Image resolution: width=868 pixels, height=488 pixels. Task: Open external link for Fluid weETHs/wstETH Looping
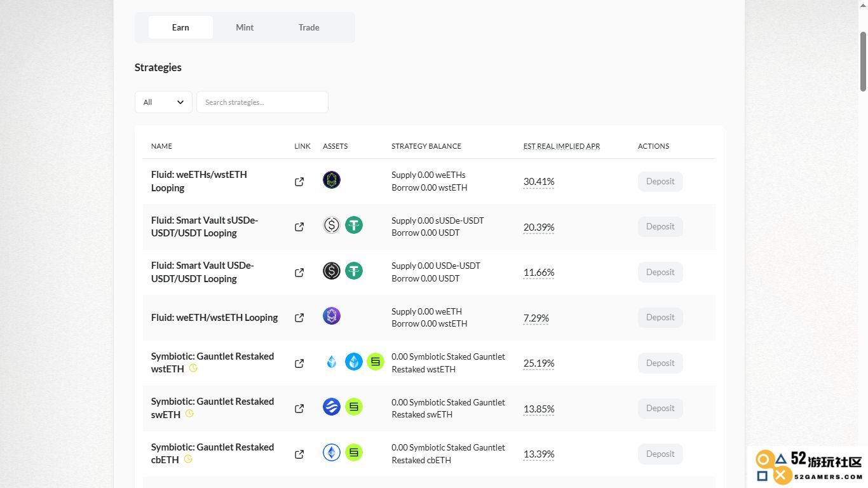pyautogui.click(x=299, y=182)
